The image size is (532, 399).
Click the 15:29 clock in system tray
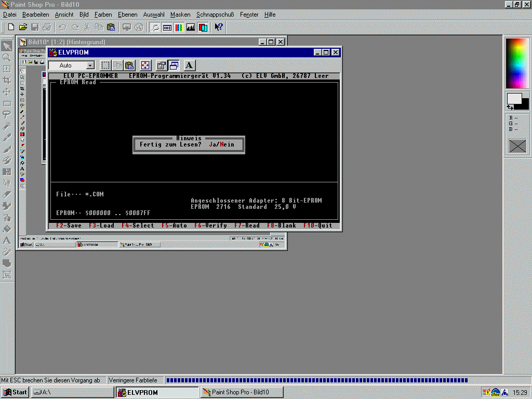520,393
